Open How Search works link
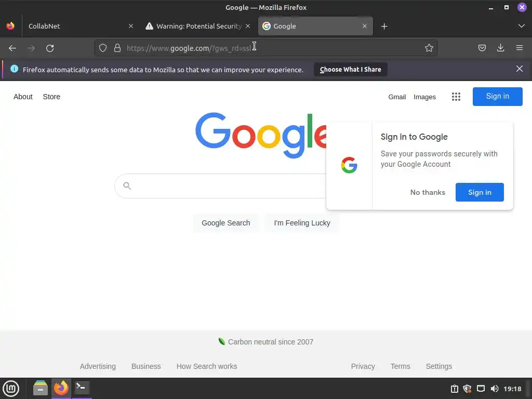The height and width of the screenshot is (399, 532). (207, 366)
